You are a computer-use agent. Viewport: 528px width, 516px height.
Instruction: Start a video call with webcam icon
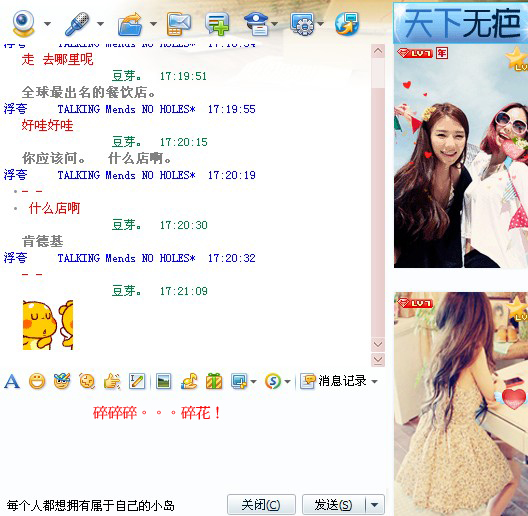[x=23, y=23]
